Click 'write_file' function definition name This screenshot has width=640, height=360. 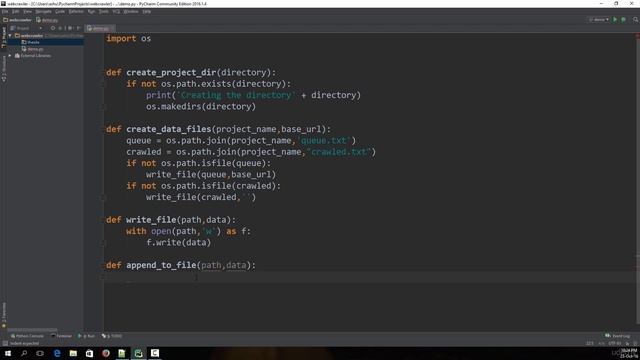(x=151, y=220)
